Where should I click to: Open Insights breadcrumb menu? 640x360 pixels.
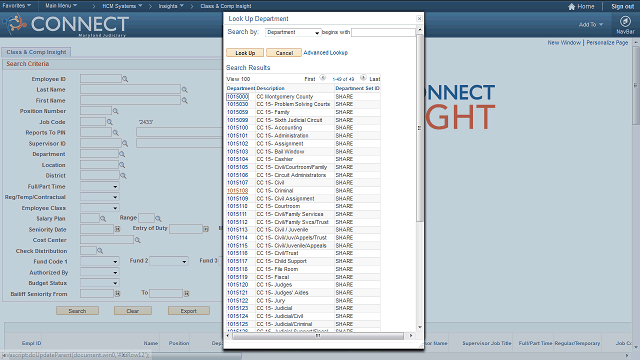171,6
